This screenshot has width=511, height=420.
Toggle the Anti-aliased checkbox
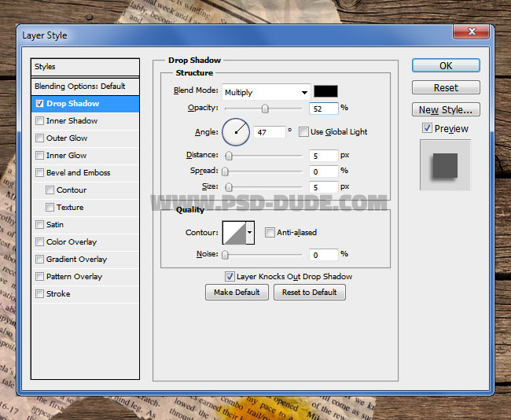pyautogui.click(x=270, y=233)
